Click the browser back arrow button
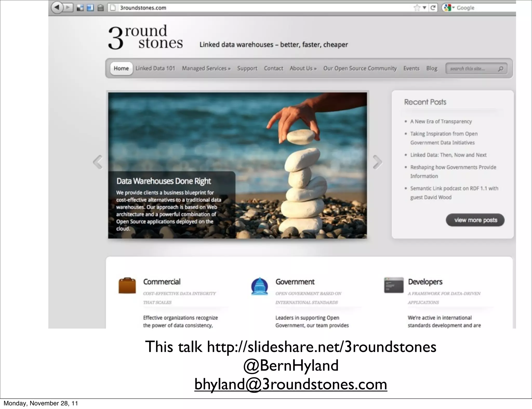This screenshot has width=532, height=409. (57, 7)
